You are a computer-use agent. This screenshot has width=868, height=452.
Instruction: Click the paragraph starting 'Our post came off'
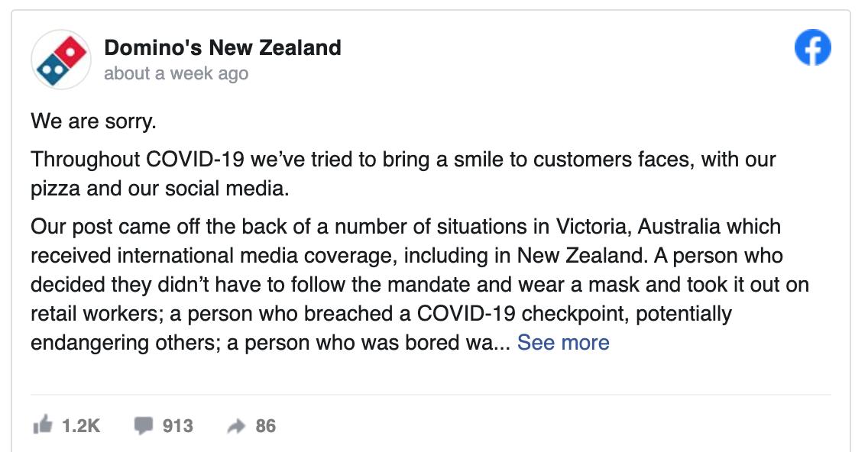[x=419, y=284]
